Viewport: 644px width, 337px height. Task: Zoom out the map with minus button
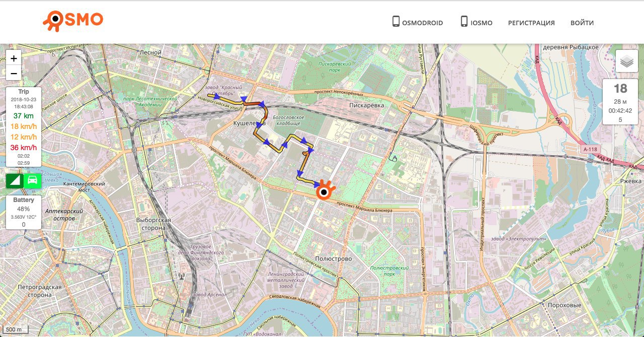pos(14,74)
